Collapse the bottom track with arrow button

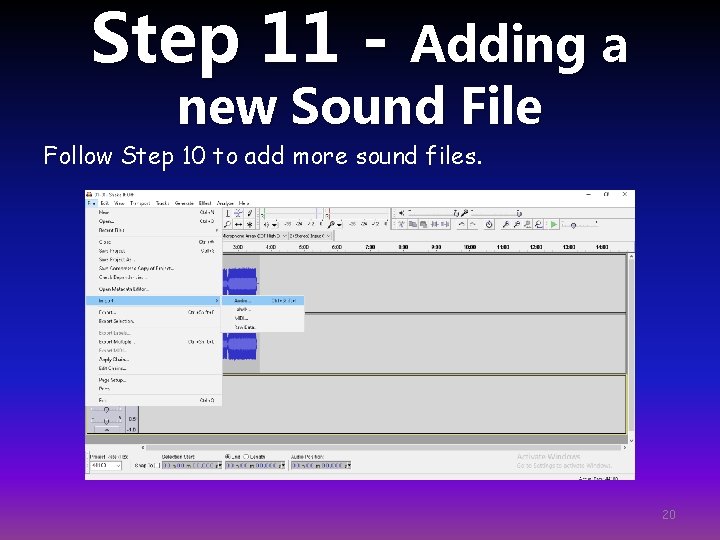click(107, 430)
